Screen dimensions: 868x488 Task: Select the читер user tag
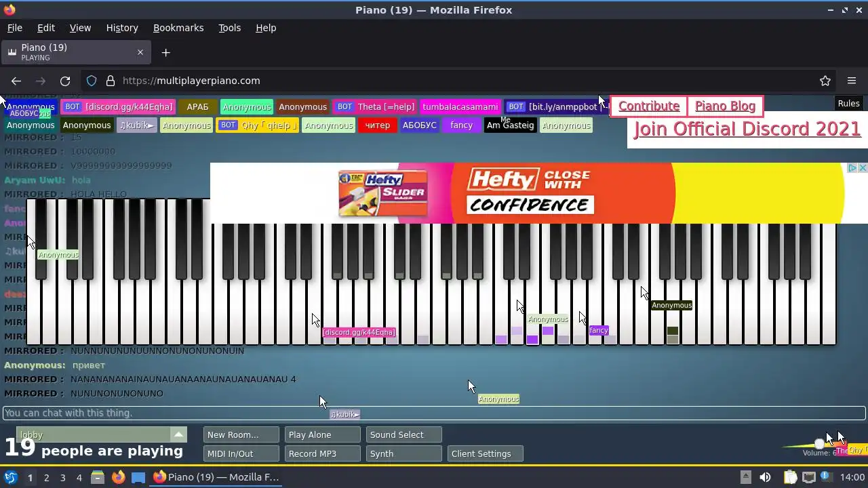point(377,125)
